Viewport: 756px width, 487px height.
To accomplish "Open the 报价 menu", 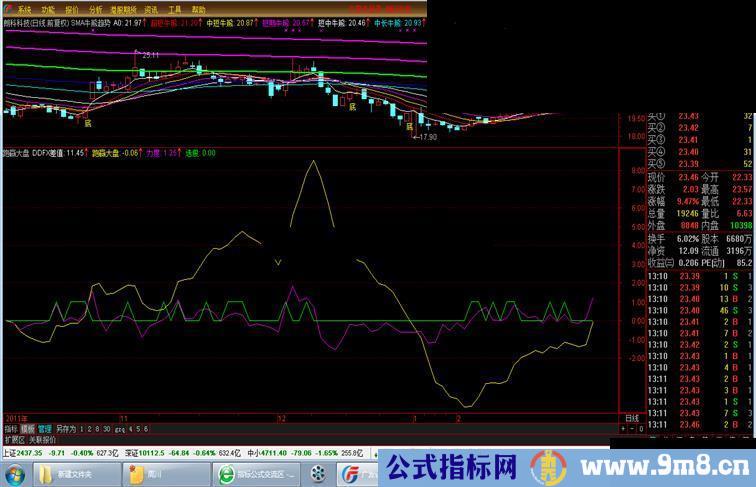I will coord(72,8).
